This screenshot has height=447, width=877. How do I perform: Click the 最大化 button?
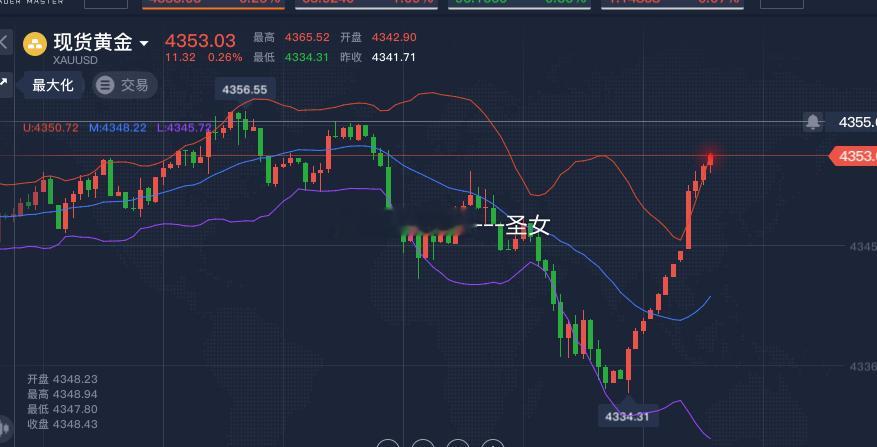(53, 86)
